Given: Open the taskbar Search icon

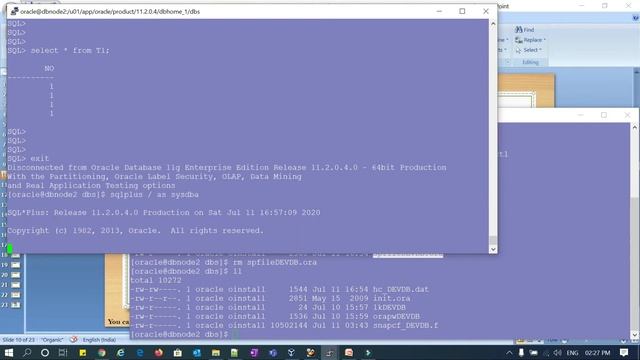Looking at the screenshot, I should pyautogui.click(x=27, y=353).
